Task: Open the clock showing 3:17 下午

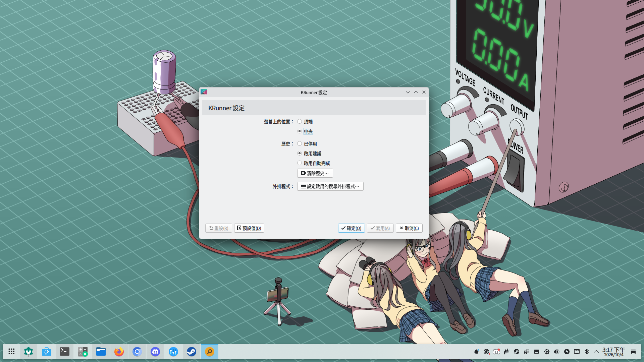Action: [613, 352]
